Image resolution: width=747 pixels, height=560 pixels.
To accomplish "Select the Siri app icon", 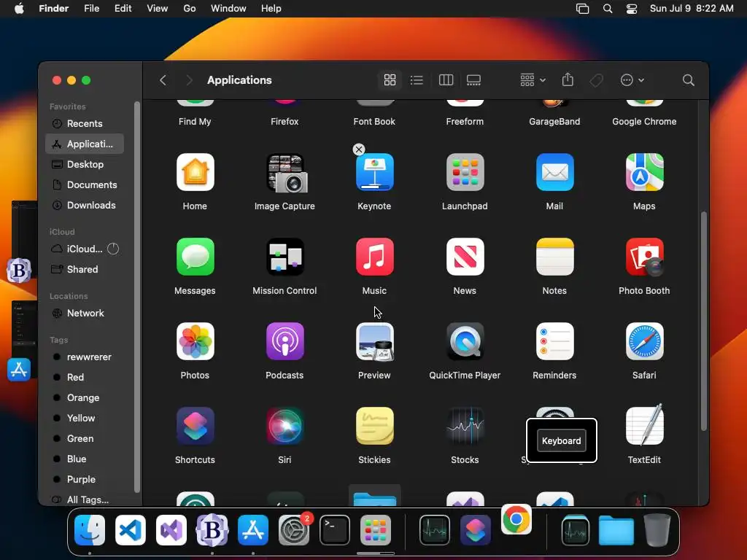I will pos(285,426).
